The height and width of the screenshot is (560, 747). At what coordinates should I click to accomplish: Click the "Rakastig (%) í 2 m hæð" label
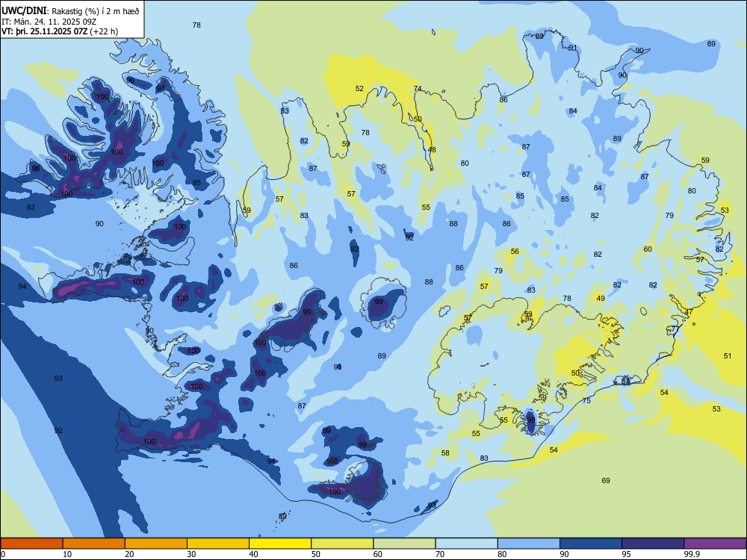pos(96,11)
